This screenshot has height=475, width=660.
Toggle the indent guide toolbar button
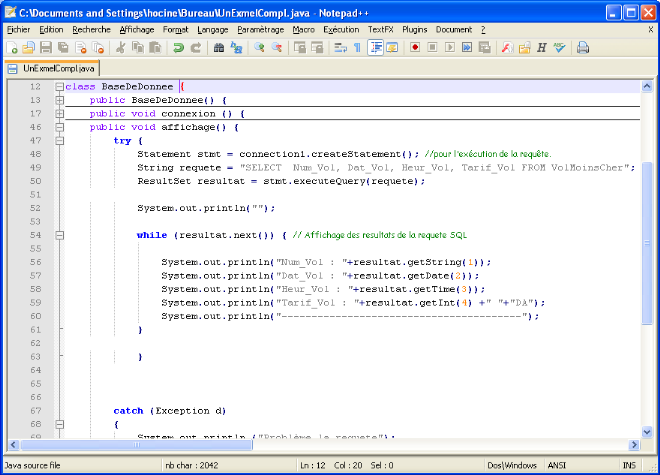coord(375,47)
